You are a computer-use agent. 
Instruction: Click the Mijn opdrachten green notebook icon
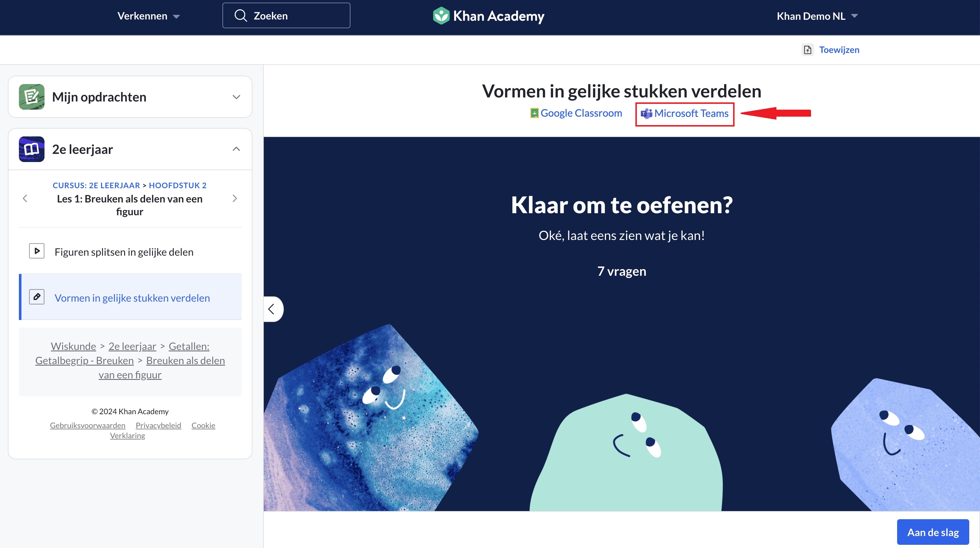[32, 97]
